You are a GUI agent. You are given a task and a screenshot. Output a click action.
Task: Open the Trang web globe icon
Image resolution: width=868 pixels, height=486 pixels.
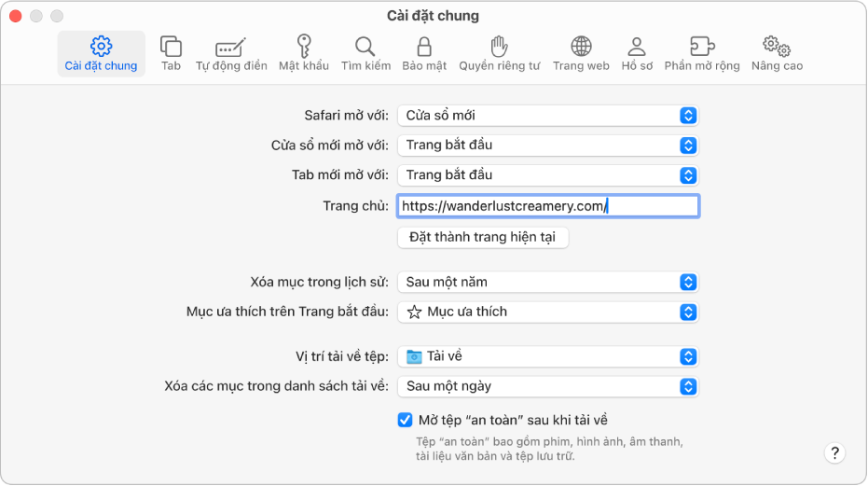point(581,53)
